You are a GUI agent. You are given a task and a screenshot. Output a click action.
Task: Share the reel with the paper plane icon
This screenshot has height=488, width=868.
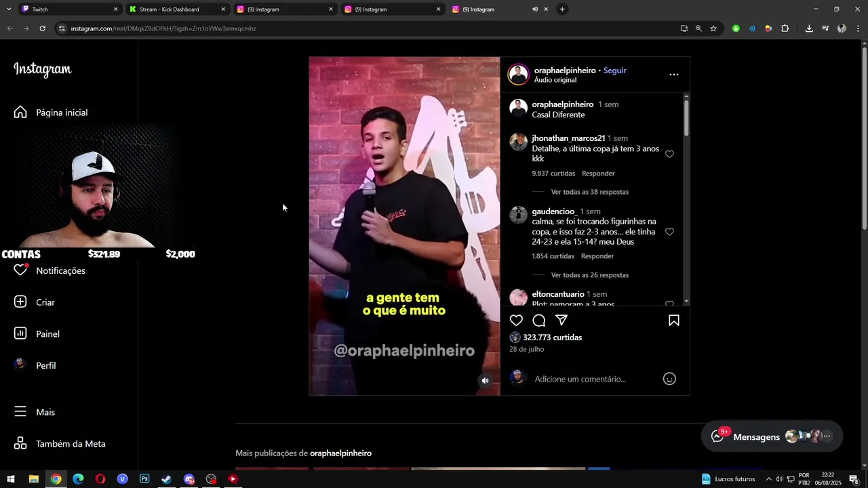[x=561, y=321]
